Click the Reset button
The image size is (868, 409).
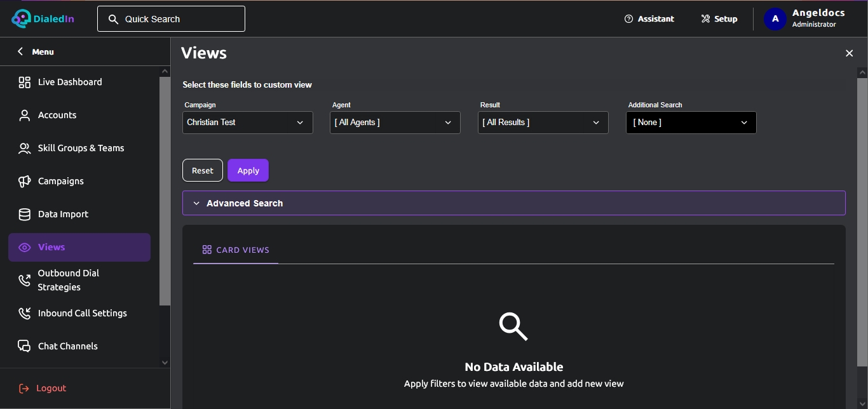(x=203, y=170)
